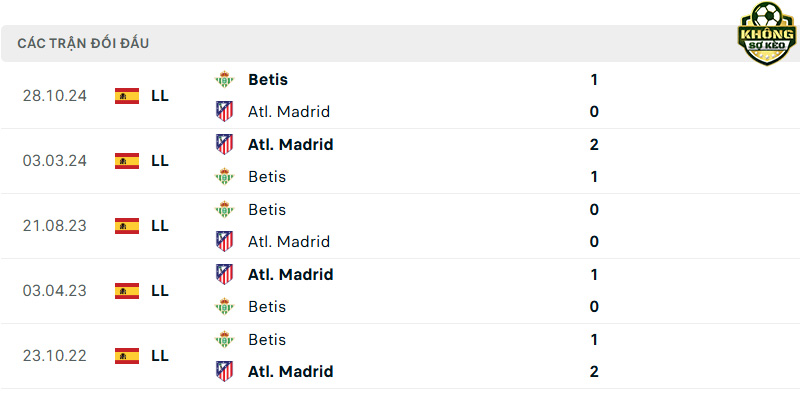Screen dimensions: 800x400
Task: Click Betis crest in 03.04.23 match
Action: pos(224,306)
